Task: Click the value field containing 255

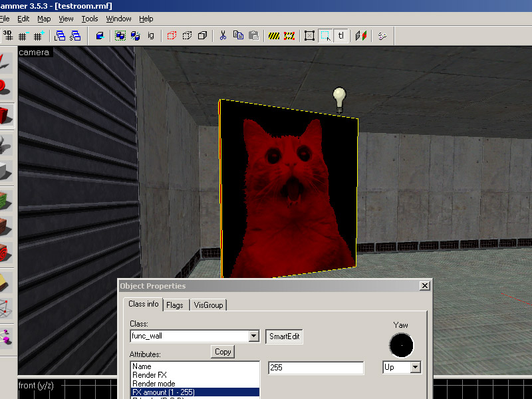Action: tap(316, 368)
